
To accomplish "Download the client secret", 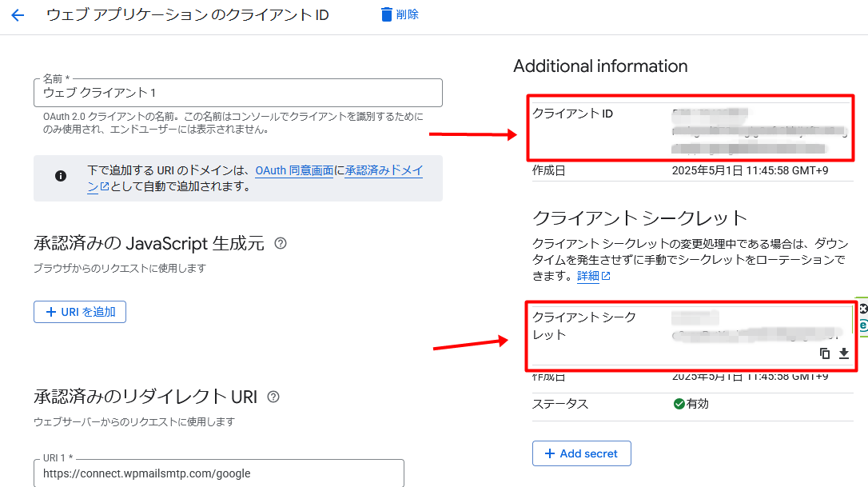I will (x=844, y=353).
